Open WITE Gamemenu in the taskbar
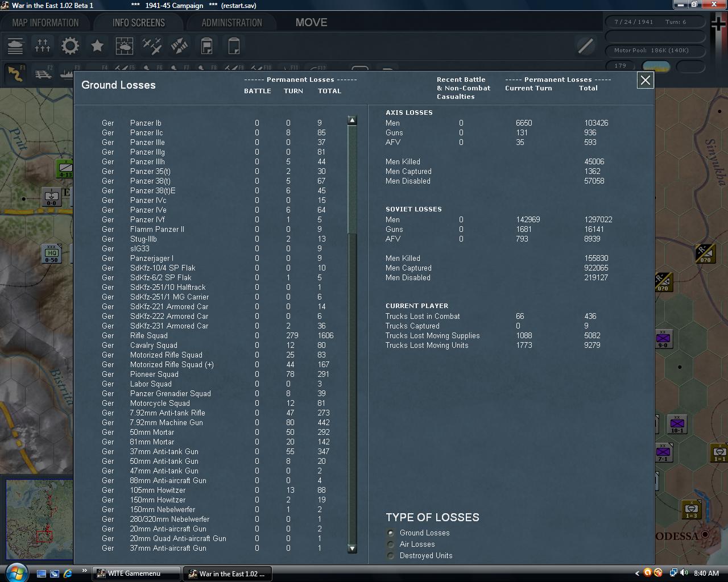This screenshot has height=582, width=728. [x=136, y=573]
